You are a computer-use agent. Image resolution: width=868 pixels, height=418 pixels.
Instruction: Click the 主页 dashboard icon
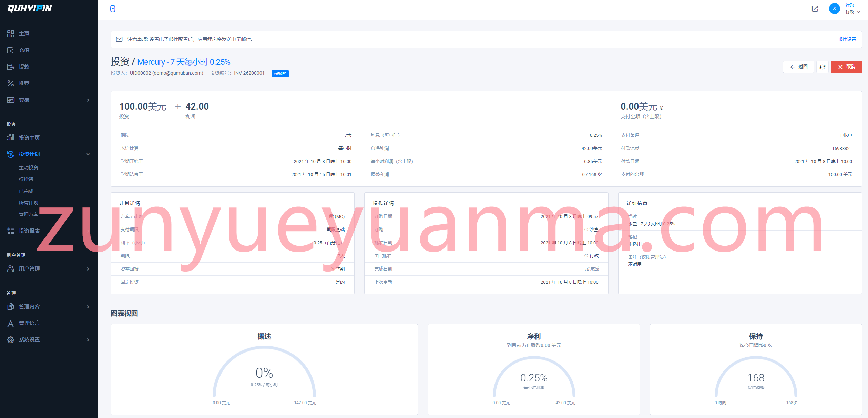(x=11, y=33)
